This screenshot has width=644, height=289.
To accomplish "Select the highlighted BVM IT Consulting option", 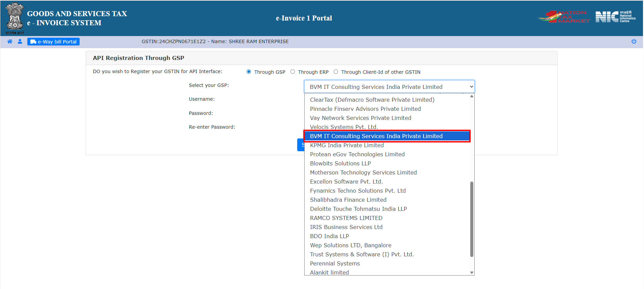I will coord(376,136).
